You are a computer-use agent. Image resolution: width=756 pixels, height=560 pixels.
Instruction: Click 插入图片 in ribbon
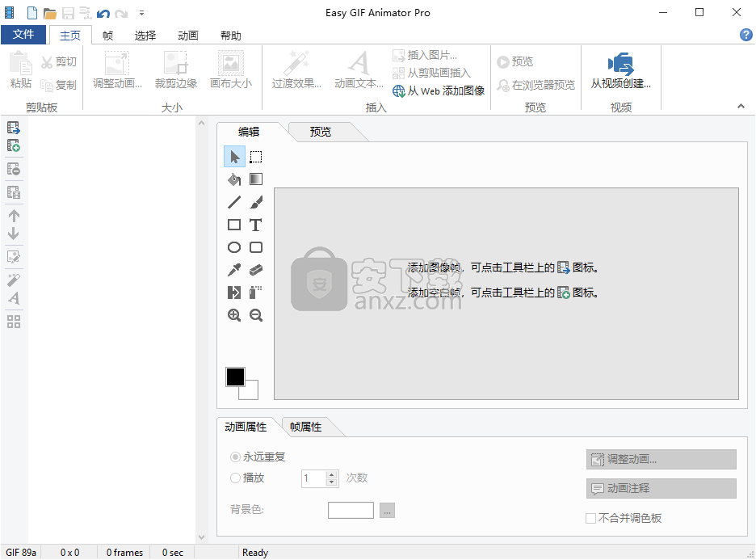point(425,56)
